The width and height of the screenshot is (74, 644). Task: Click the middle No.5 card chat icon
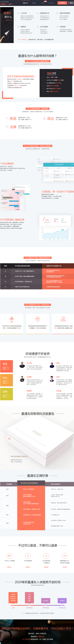point(37,319)
